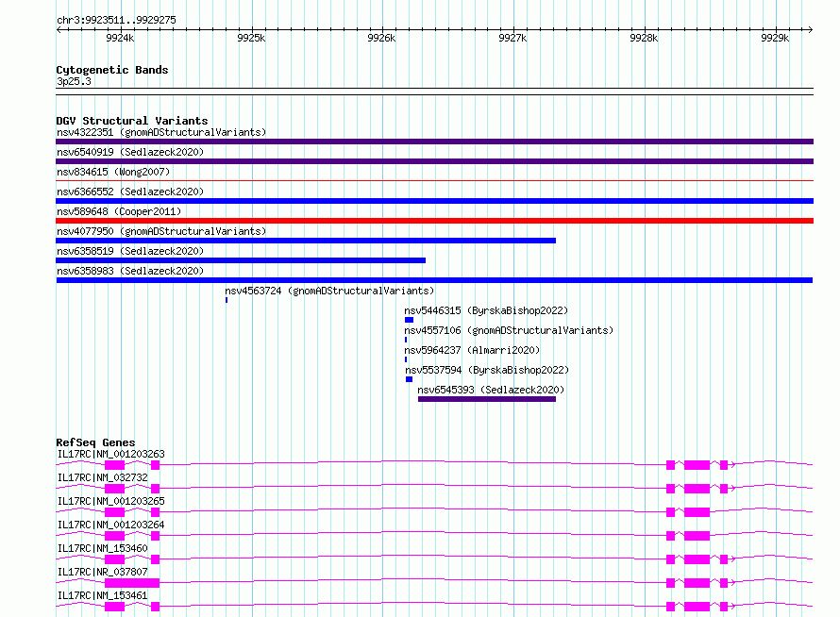This screenshot has height=617, width=840.
Task: Click the Cytogenetic Bands track title
Action: click(112, 70)
